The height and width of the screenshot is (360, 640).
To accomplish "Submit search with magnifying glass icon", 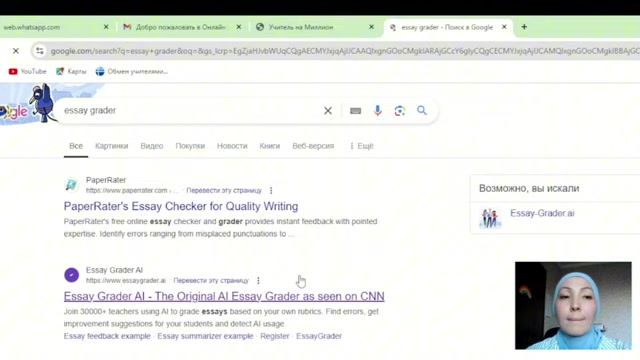I will click(x=422, y=111).
